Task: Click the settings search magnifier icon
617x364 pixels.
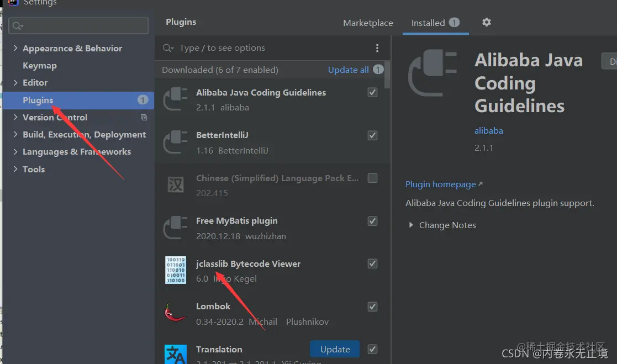Action: point(17,26)
